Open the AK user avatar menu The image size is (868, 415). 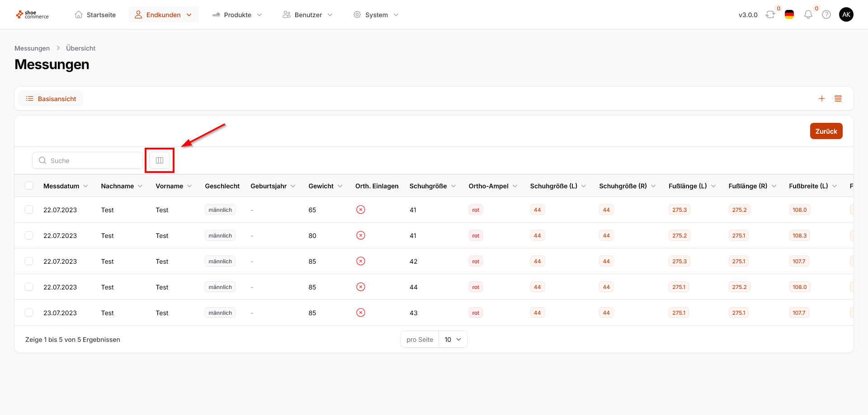click(x=846, y=14)
